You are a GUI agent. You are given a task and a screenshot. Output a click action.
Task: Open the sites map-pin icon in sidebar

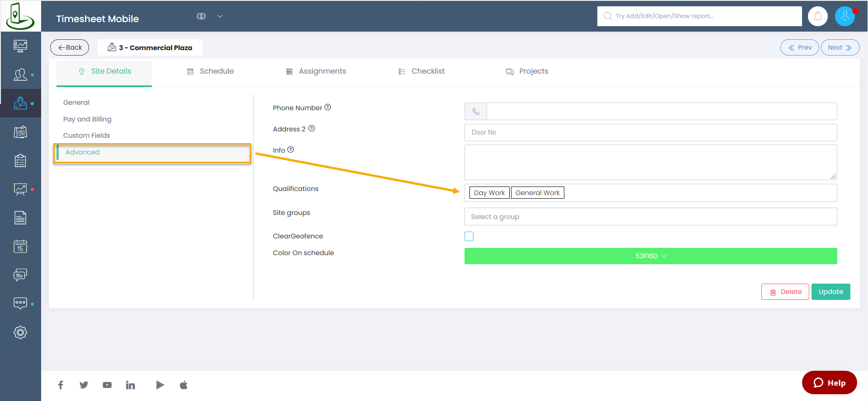[x=20, y=103]
